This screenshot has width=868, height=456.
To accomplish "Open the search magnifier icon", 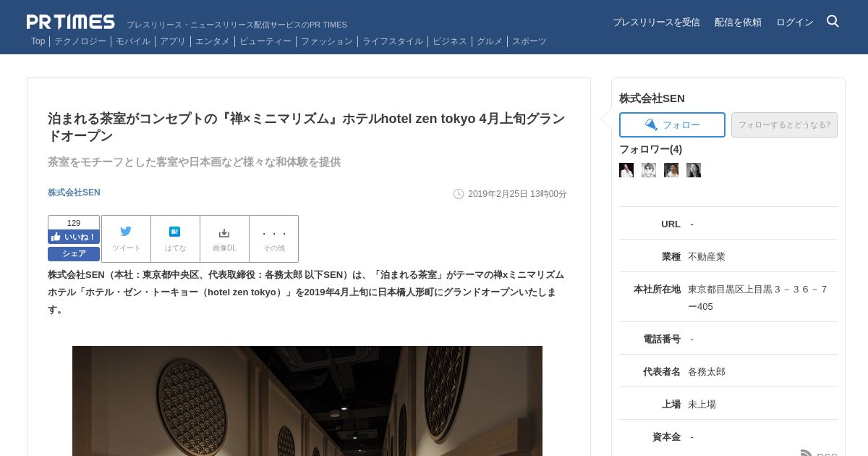I will (833, 22).
